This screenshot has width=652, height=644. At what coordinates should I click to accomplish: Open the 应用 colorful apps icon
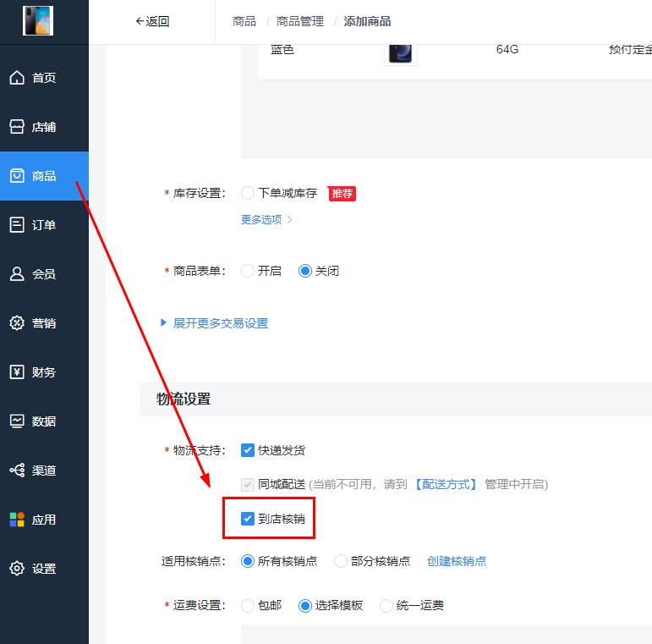point(17,520)
